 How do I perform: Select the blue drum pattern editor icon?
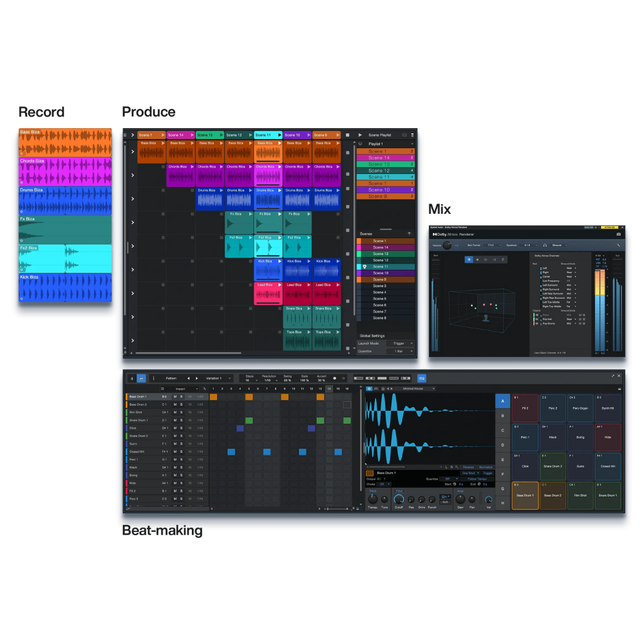click(141, 378)
